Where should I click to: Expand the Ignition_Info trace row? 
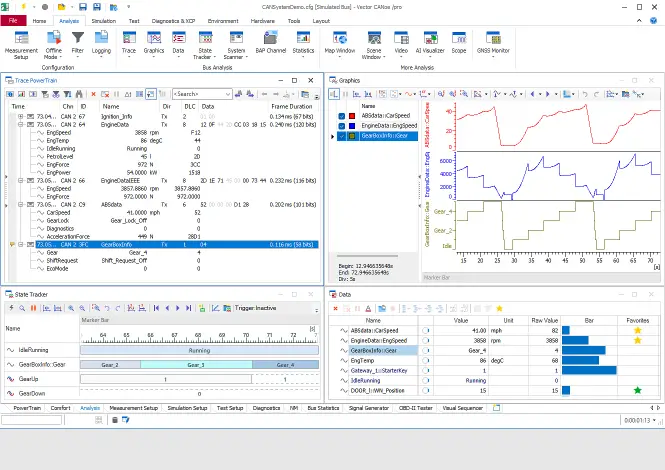pyautogui.click(x=20, y=116)
